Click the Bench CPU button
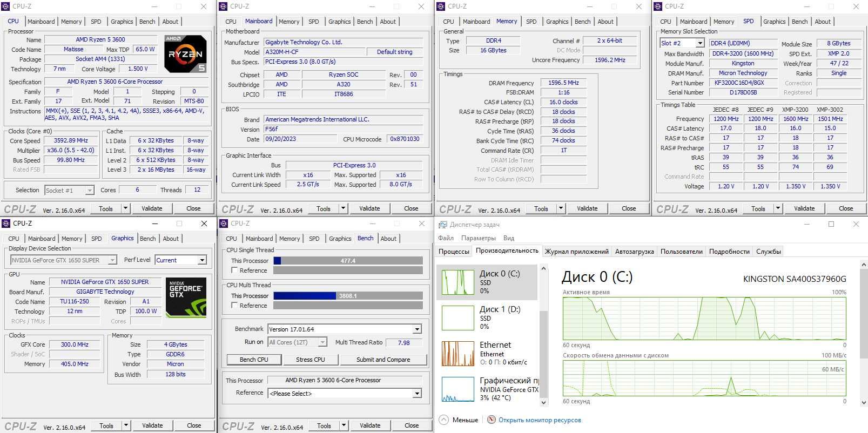The image size is (868, 433). click(x=254, y=360)
